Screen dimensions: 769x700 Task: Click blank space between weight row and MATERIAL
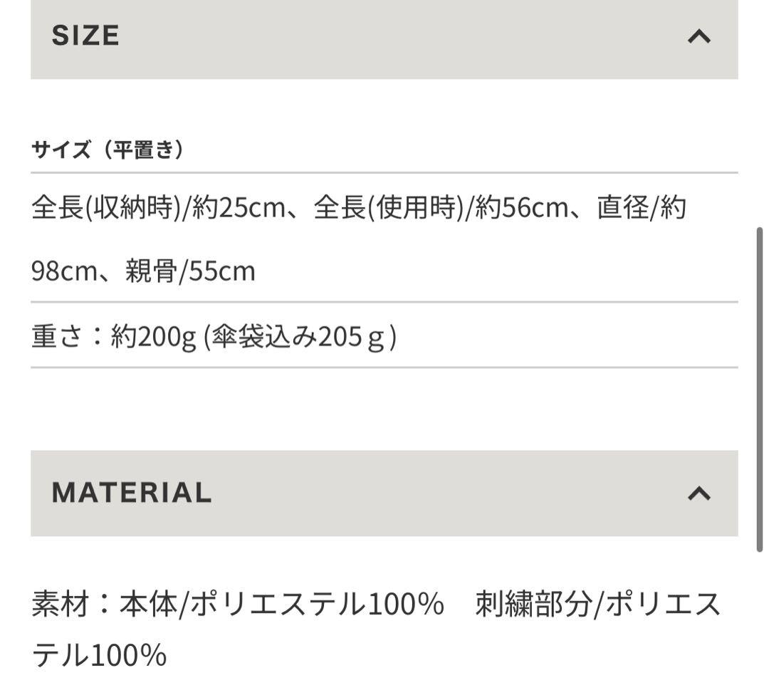(x=384, y=409)
